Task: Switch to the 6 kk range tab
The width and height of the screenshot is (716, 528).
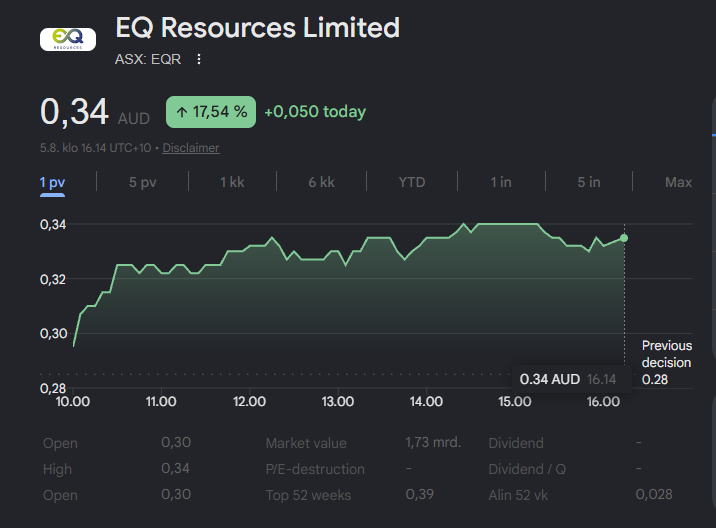Action: tap(321, 182)
